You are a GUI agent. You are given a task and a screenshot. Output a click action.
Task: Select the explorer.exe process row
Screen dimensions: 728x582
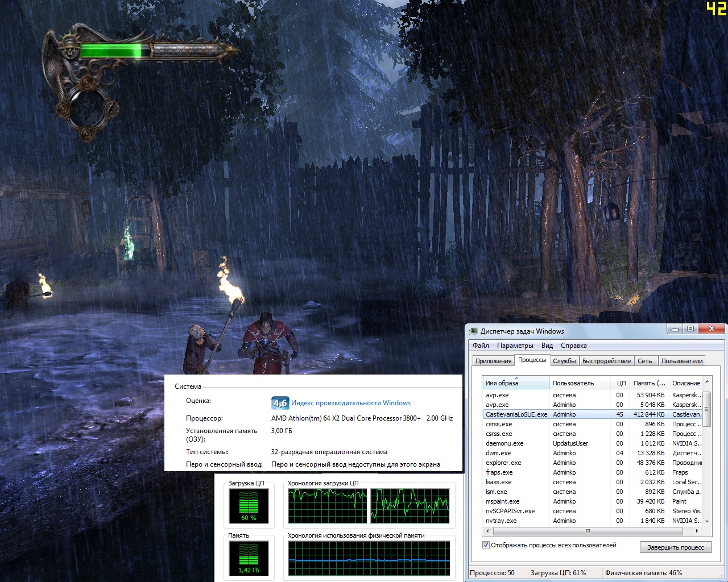pyautogui.click(x=593, y=463)
